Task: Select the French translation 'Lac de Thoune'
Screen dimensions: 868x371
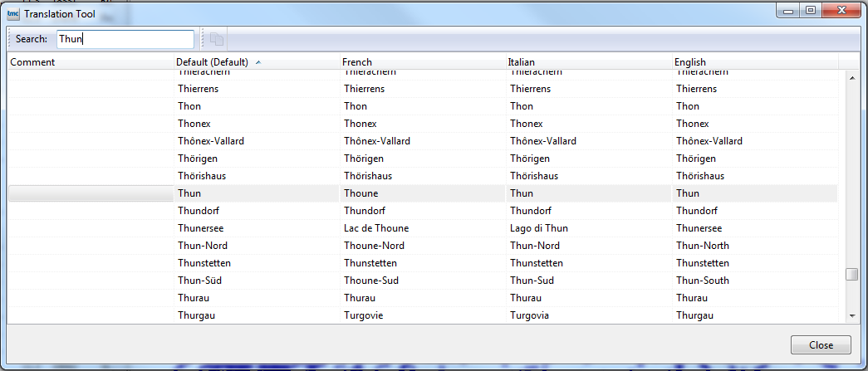Action: pyautogui.click(x=376, y=228)
